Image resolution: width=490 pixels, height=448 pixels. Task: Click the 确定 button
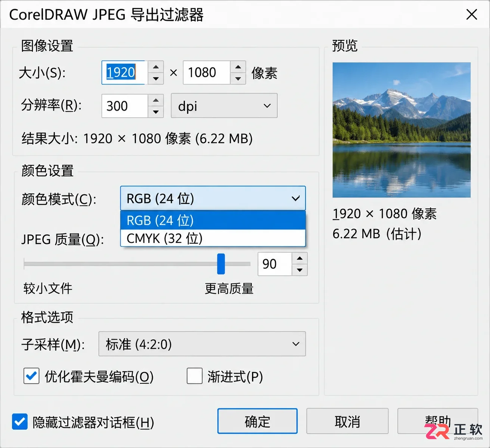257,421
